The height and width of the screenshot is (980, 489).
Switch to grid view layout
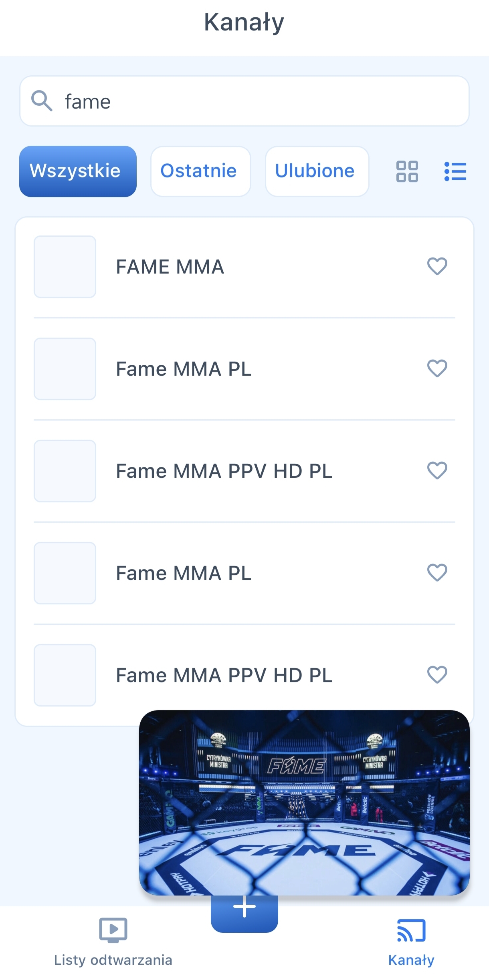pyautogui.click(x=407, y=171)
